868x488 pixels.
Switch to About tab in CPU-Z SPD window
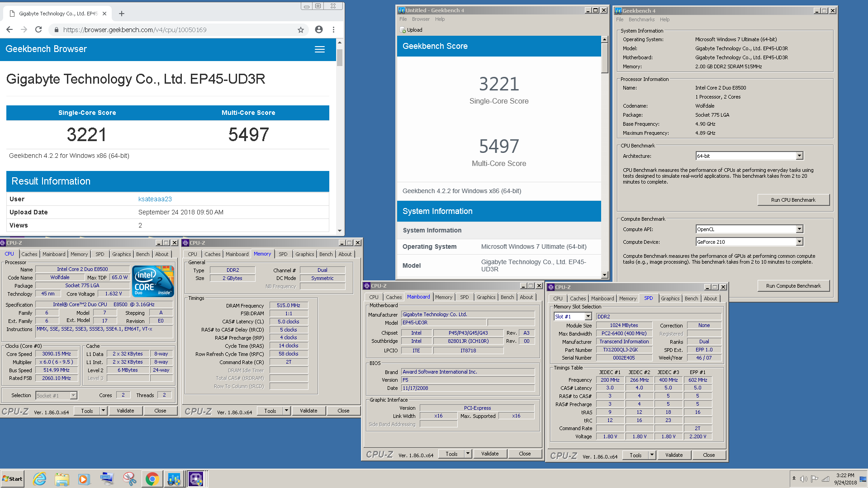point(710,298)
